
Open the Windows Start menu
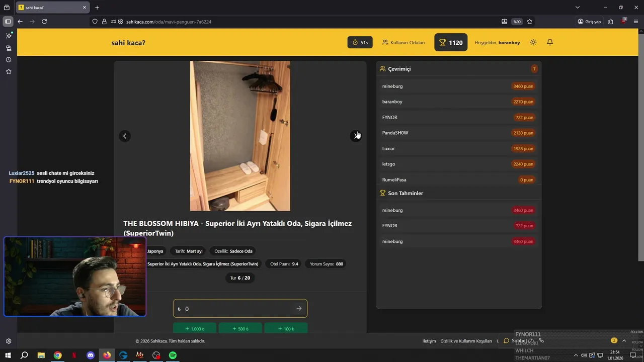(x=8, y=355)
